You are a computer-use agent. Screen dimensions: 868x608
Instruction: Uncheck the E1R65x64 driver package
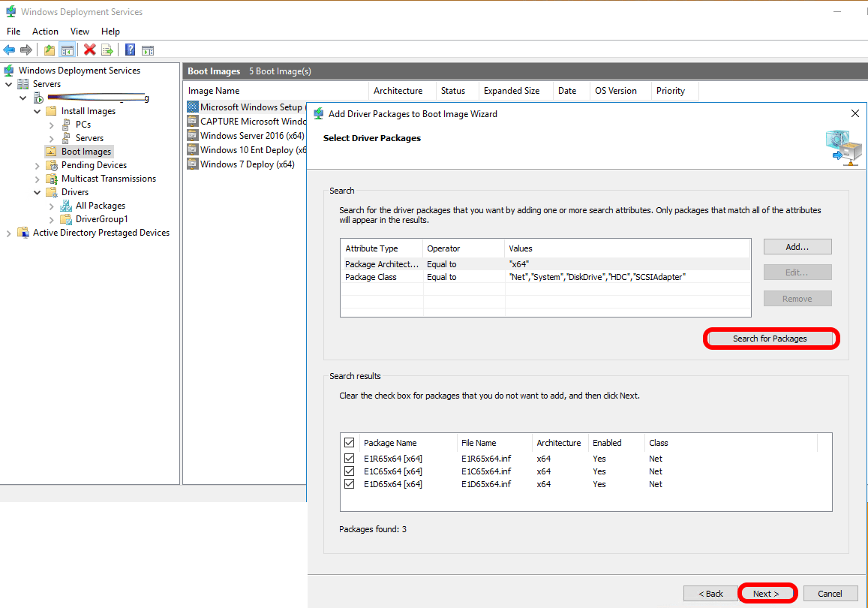(x=349, y=459)
